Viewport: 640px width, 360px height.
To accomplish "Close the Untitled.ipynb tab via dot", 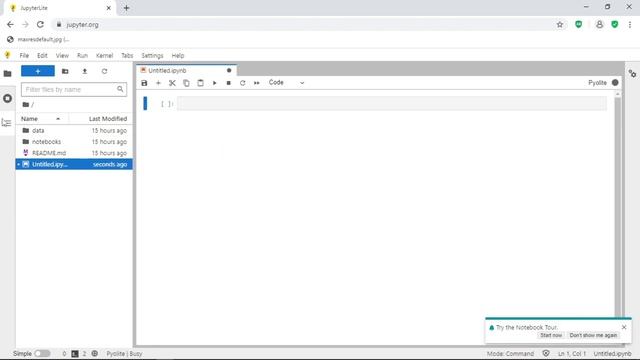I will coord(229,71).
